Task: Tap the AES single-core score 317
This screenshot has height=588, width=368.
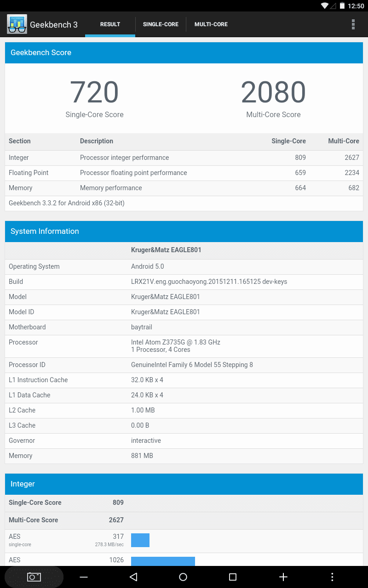Action: click(x=118, y=537)
